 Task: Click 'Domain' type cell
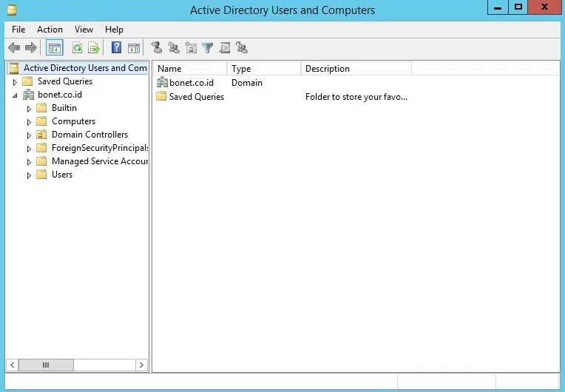tap(247, 83)
